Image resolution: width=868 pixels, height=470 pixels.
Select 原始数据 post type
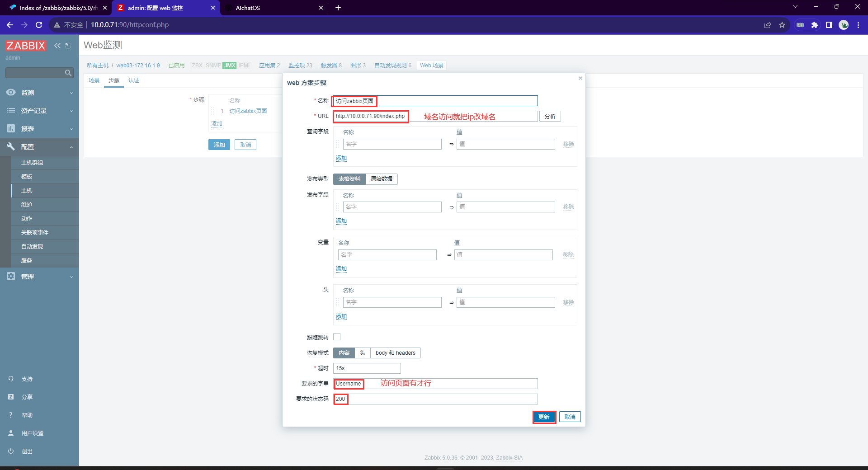pos(382,179)
